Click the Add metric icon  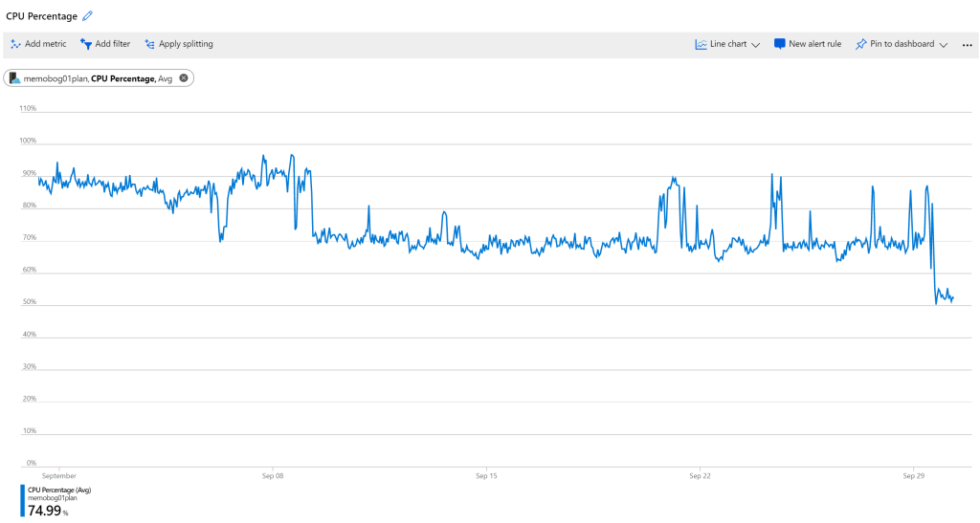[x=16, y=44]
